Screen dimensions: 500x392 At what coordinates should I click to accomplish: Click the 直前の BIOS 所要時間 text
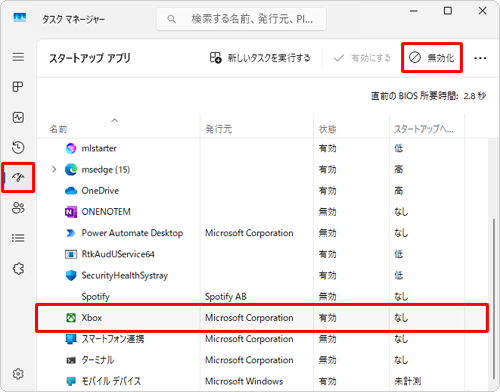click(414, 96)
